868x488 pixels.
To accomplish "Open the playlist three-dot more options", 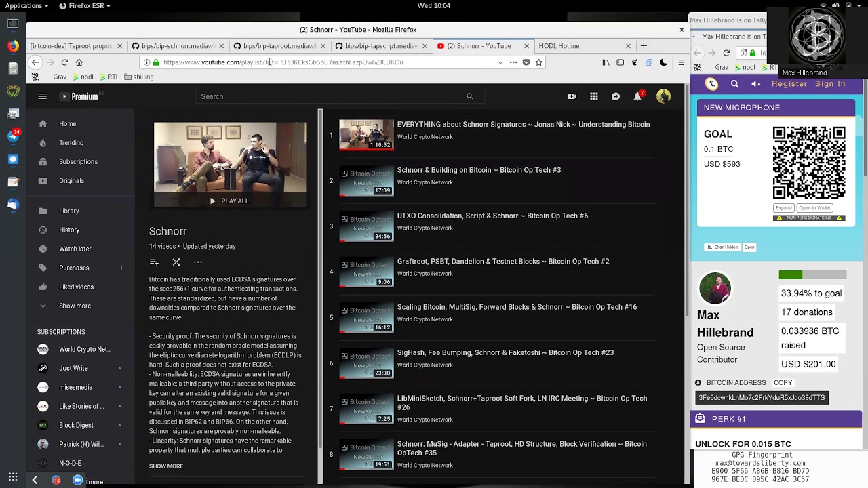I will pos(198,262).
